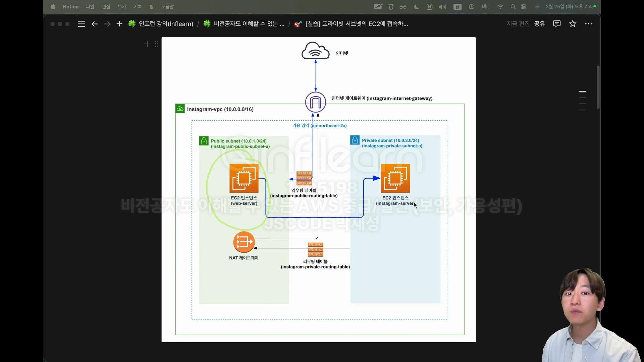The width and height of the screenshot is (644, 362).
Task: Open the Notion sidebar hamburger menu
Action: (81, 24)
